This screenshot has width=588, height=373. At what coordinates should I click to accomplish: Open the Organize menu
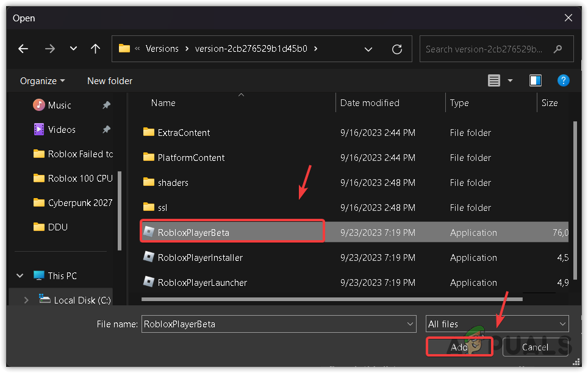[x=42, y=80]
